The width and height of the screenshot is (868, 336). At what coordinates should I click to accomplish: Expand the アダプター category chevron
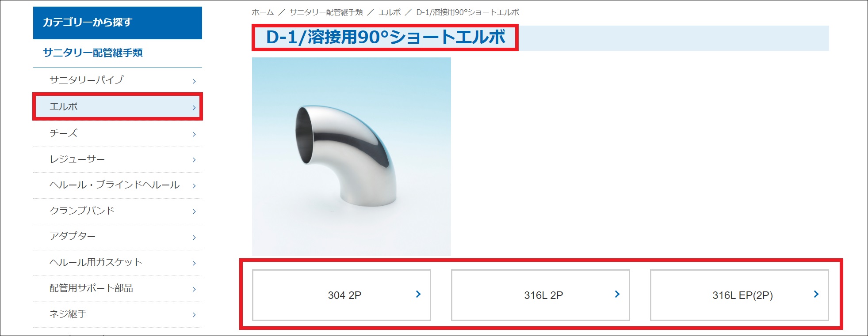194,238
